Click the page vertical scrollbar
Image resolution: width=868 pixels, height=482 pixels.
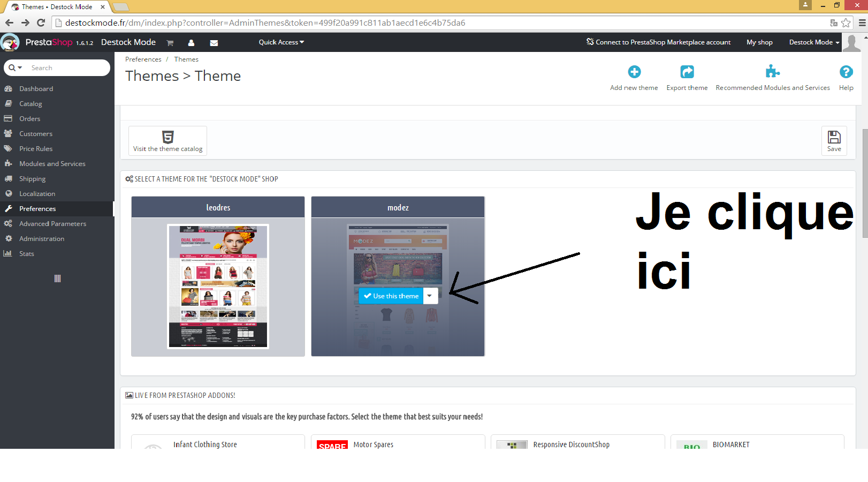pos(865,182)
